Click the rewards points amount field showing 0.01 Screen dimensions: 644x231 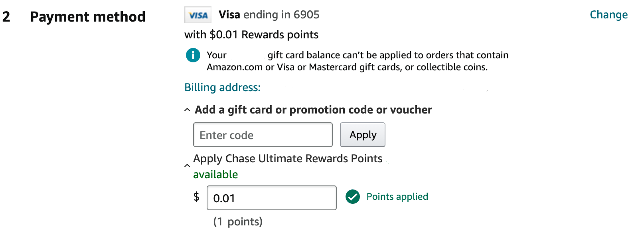[x=271, y=197]
